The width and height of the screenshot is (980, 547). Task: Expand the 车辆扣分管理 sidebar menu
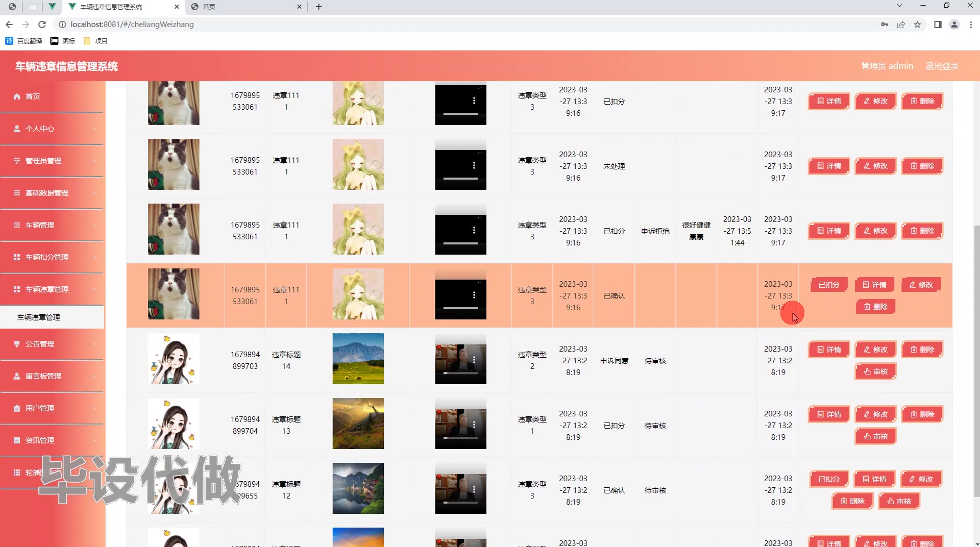click(x=52, y=257)
